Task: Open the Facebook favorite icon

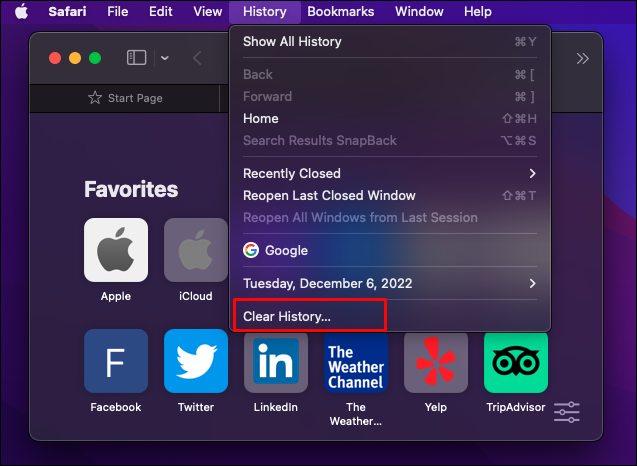Action: 116,361
